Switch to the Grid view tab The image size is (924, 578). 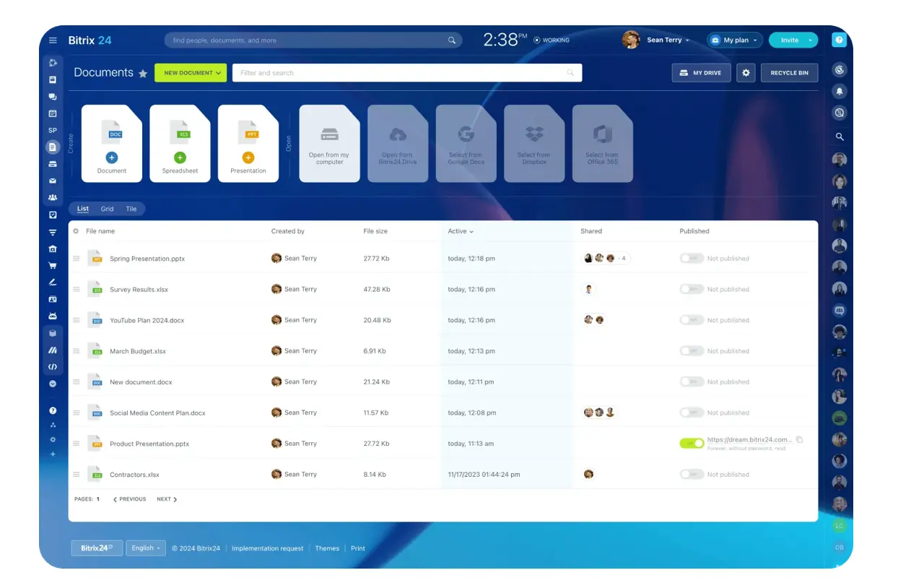click(x=107, y=208)
